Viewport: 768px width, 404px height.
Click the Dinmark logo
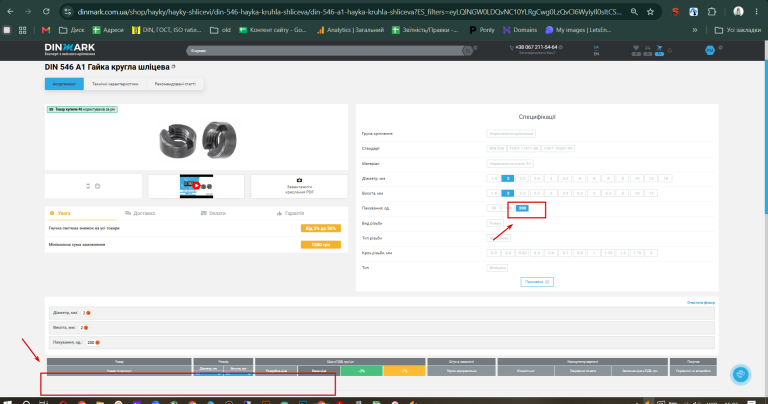(70, 49)
